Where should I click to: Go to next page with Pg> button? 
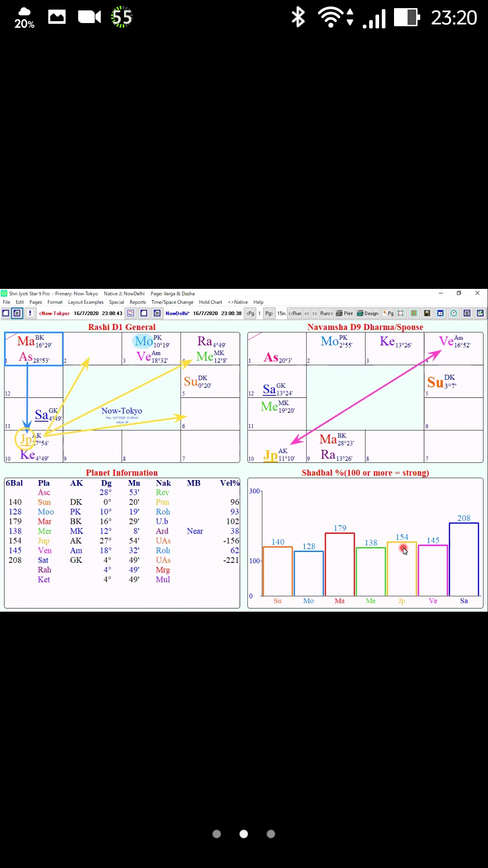point(269,313)
